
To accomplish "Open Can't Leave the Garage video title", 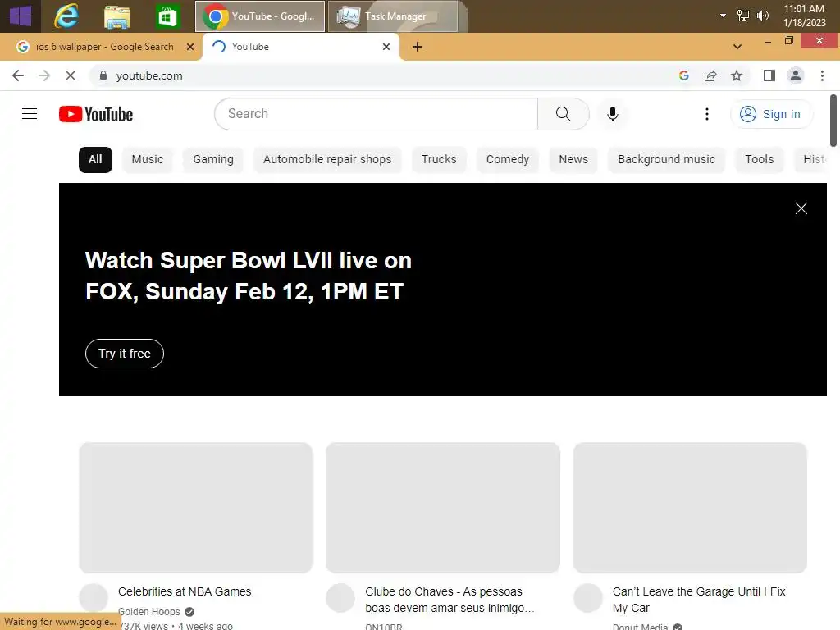I will tap(699, 600).
